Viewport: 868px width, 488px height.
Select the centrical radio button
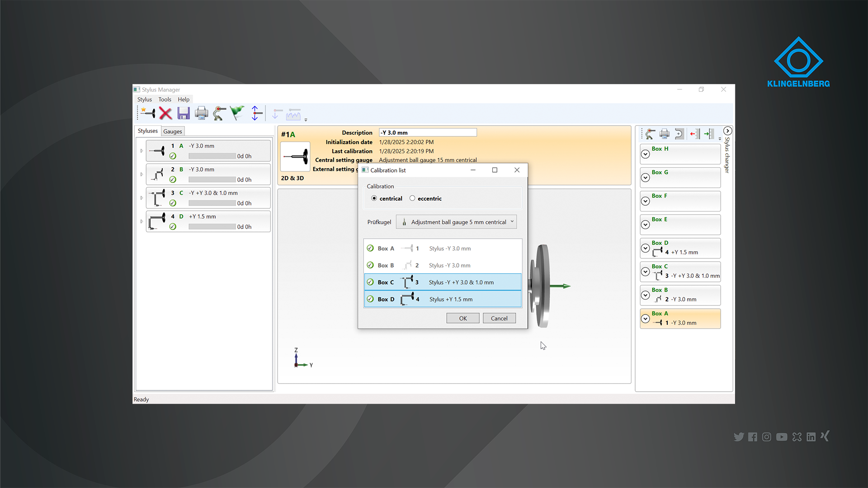[374, 198]
